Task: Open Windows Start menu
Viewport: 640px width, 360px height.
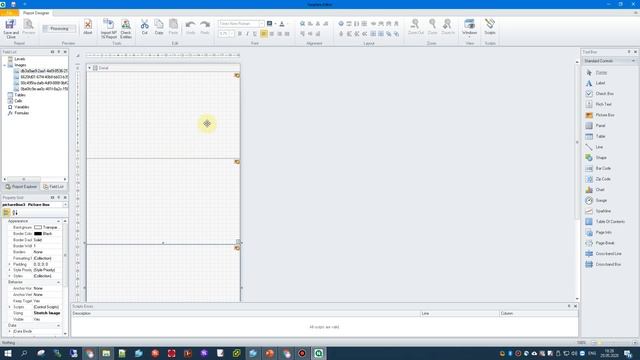Action: pos(8,353)
